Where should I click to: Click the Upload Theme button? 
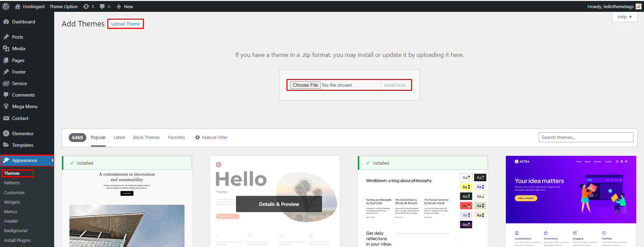[x=126, y=24]
